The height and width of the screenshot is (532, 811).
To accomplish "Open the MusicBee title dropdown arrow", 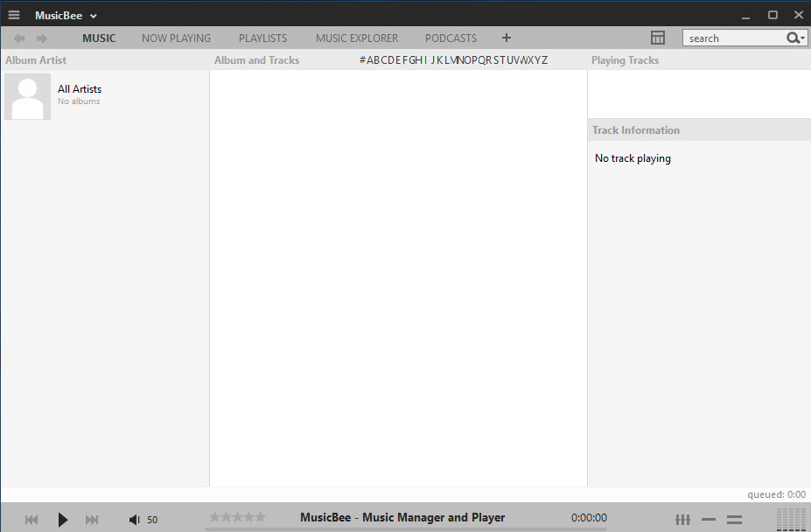I will coord(94,16).
